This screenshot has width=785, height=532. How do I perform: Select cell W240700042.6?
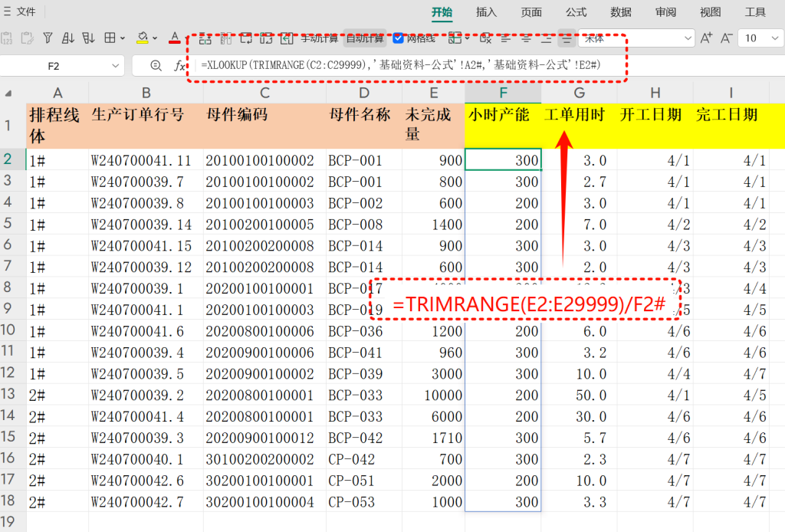point(146,481)
